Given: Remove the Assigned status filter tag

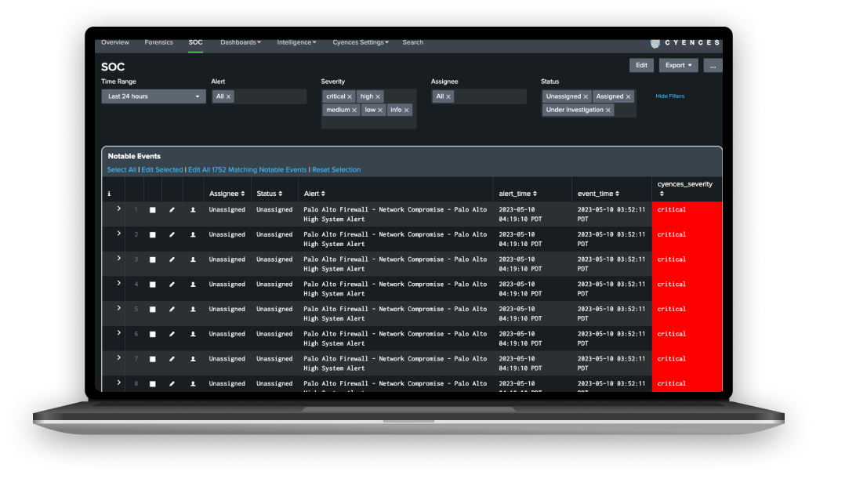Looking at the screenshot, I should pyautogui.click(x=629, y=96).
